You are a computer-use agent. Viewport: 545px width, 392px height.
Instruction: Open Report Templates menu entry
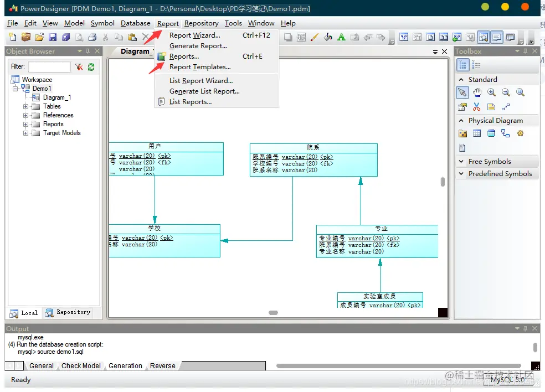(200, 67)
